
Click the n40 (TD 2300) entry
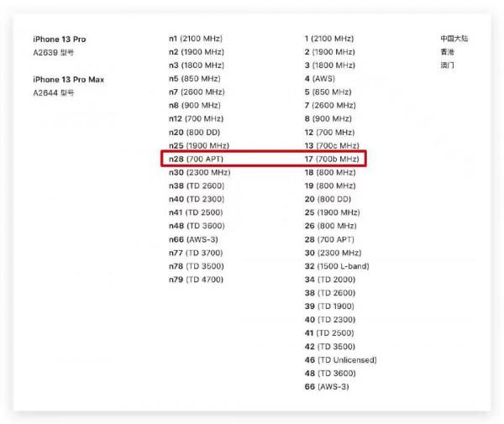coord(197,199)
